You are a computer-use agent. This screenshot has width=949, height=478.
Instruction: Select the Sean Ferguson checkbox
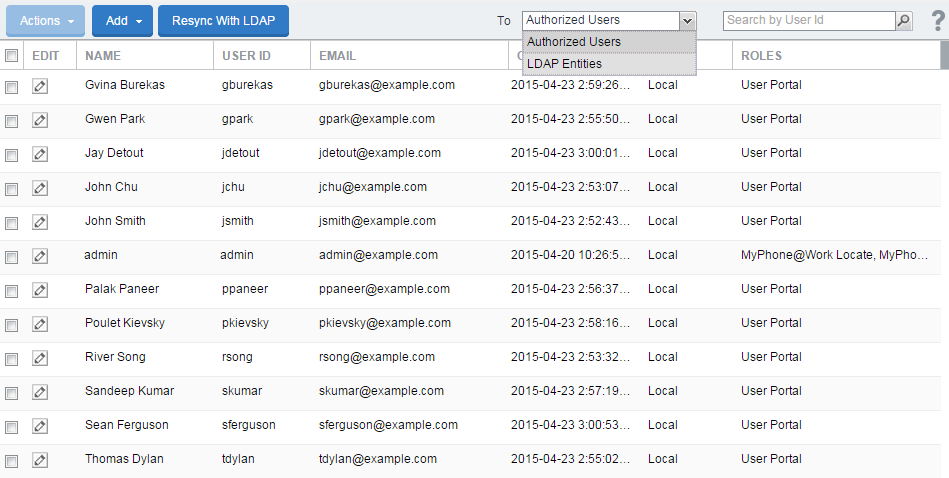(11, 427)
